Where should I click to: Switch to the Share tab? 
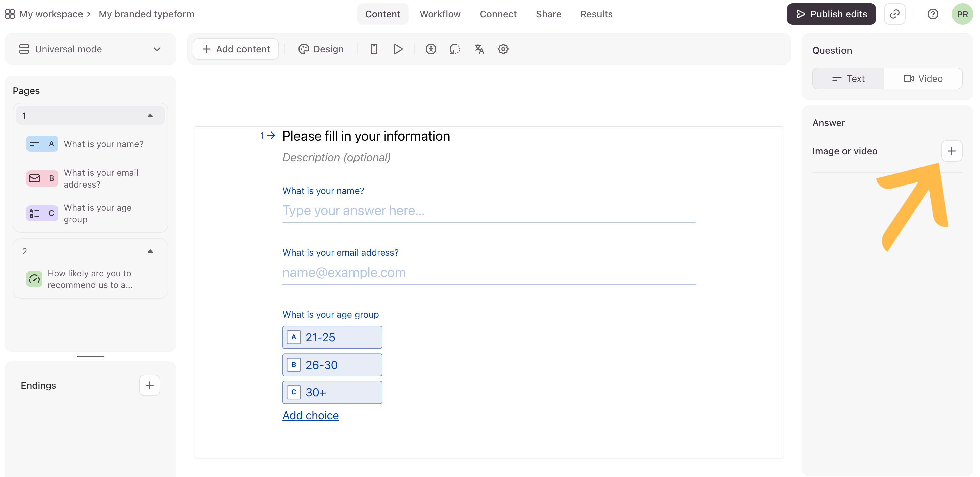pos(548,14)
